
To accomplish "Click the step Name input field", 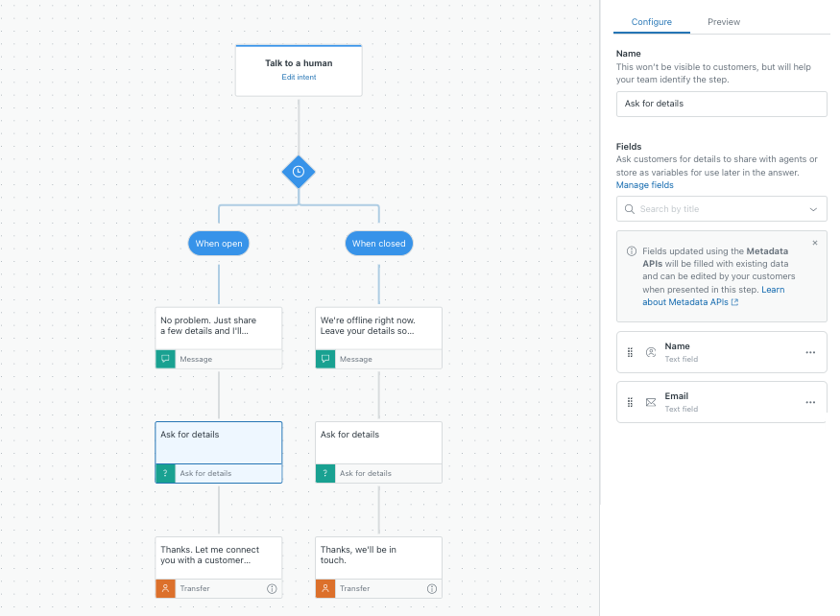I will coord(721,104).
